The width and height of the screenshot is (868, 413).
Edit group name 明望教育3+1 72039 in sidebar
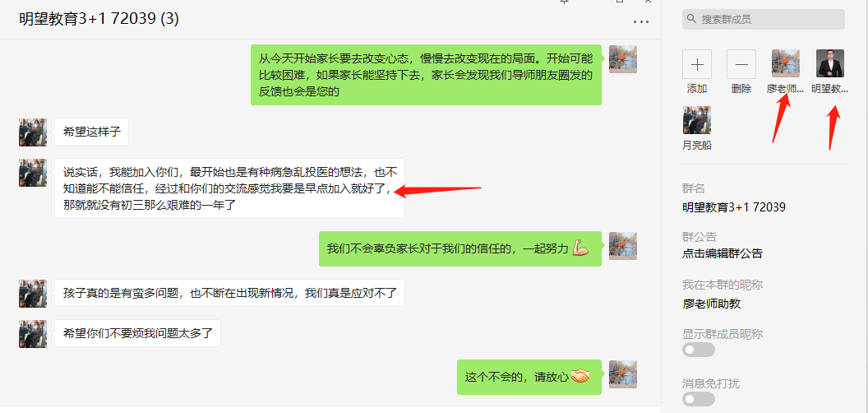734,208
